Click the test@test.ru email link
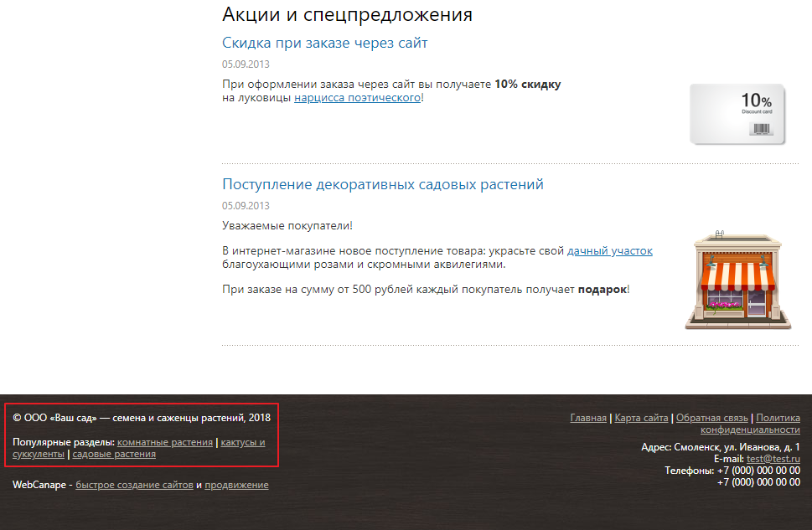 tap(773, 459)
